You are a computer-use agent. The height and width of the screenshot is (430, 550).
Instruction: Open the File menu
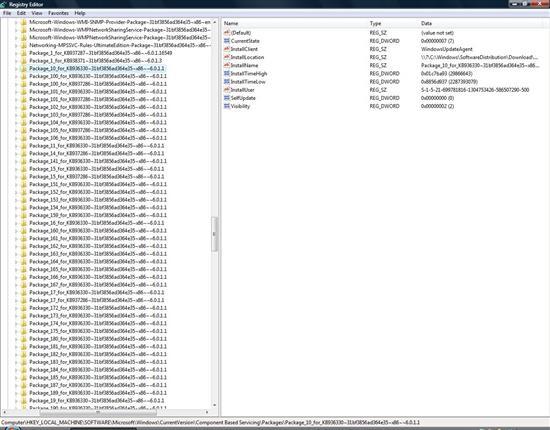(x=7, y=13)
